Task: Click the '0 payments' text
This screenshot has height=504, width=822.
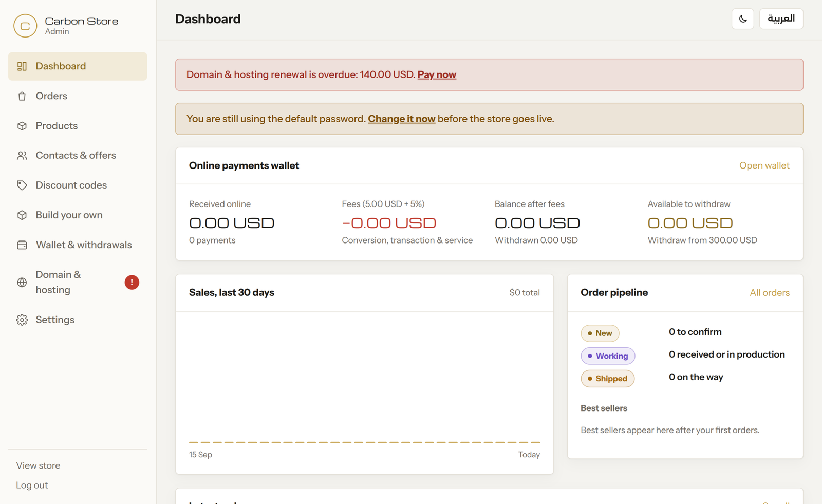Action: pos(212,240)
